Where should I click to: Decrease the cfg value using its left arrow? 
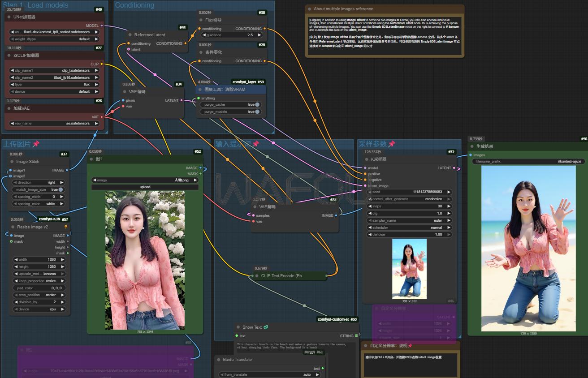click(x=370, y=213)
